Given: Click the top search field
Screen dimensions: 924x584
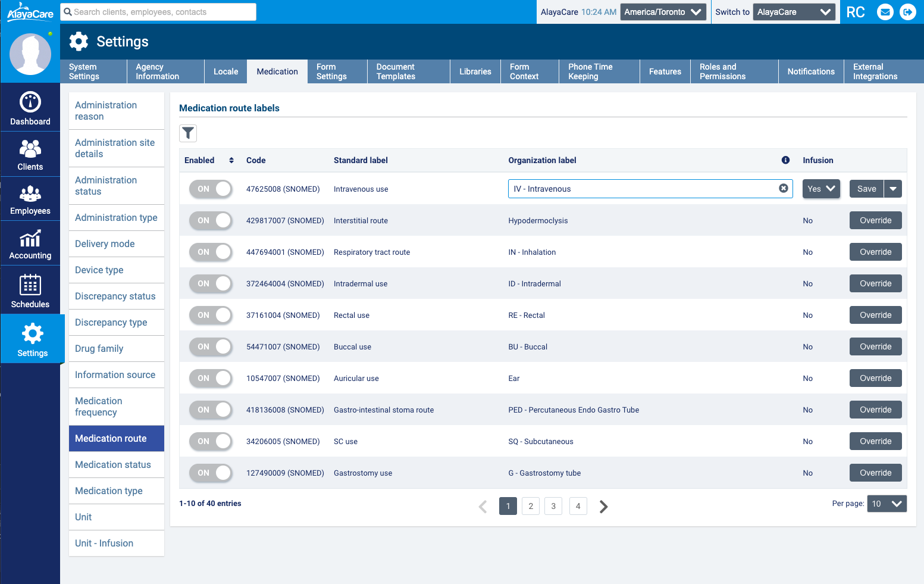Looking at the screenshot, I should pos(159,12).
